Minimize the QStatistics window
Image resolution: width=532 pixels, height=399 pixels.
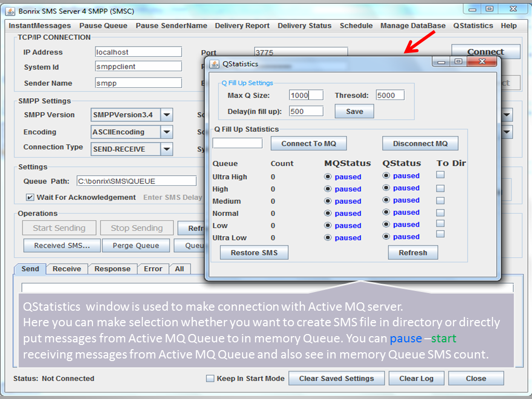tap(441, 62)
